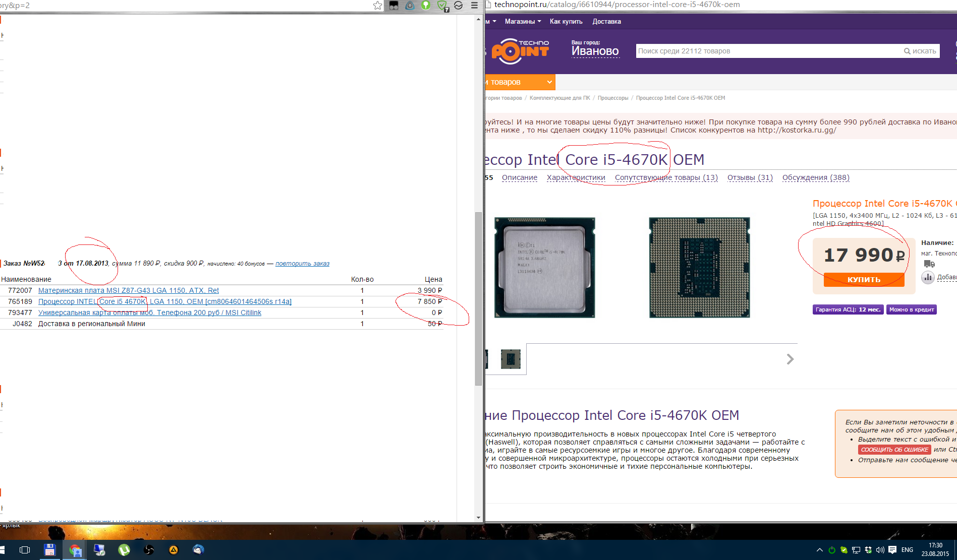Screen dimensions: 957x560
Task: Click the green power tray icon
Action: (x=832, y=550)
